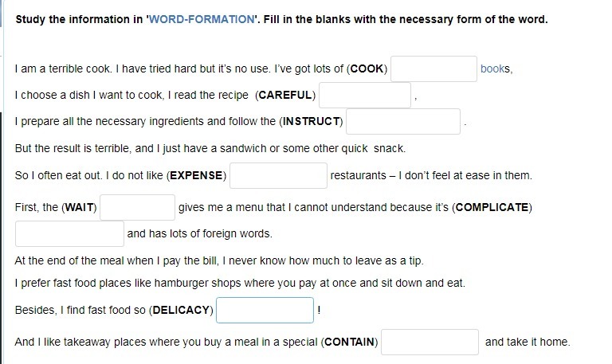Click the bold word CAREFUL
Image resolution: width=612 pixels, height=364 pixels.
(285, 96)
